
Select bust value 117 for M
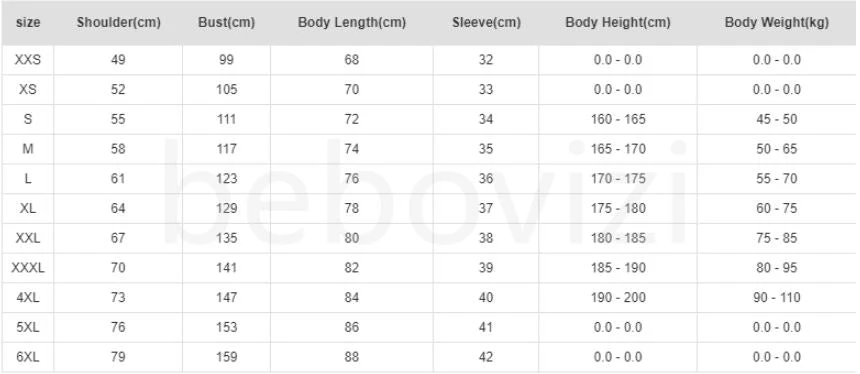[x=227, y=149]
